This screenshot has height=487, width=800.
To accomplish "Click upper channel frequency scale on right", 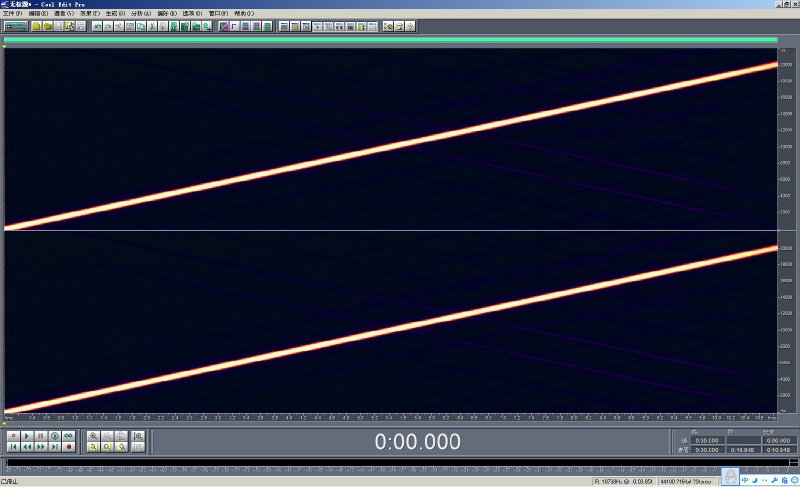I will [x=785, y=139].
